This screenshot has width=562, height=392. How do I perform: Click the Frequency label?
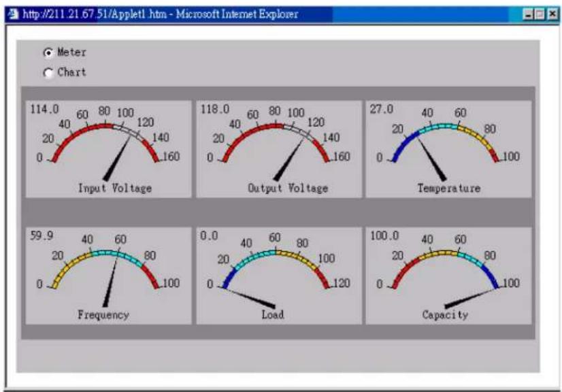tap(103, 315)
